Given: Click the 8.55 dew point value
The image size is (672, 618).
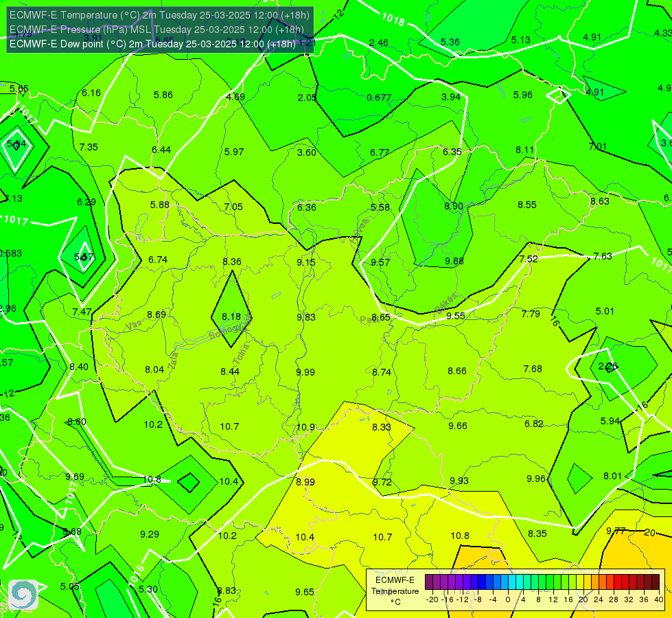Looking at the screenshot, I should pos(527,205).
